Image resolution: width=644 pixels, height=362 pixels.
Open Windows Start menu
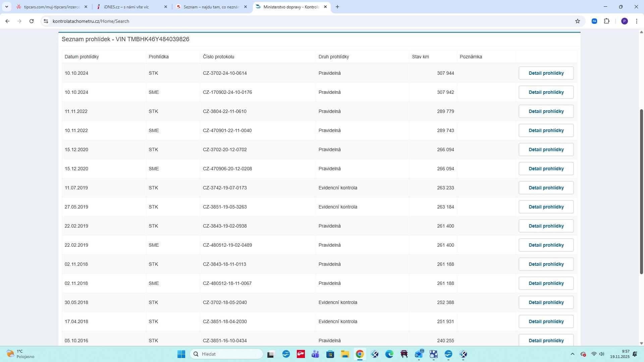[181, 354]
